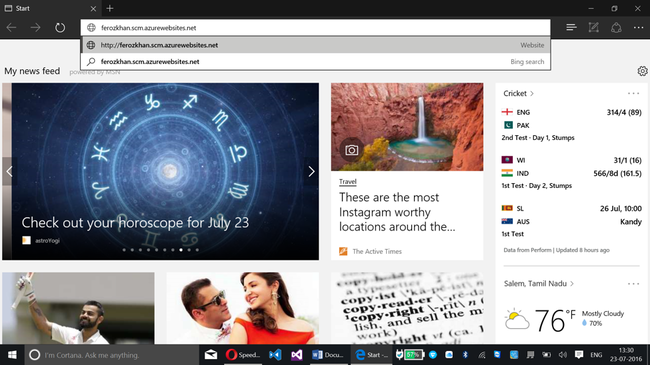The height and width of the screenshot is (365, 650).
Task: Go to next slide in horoscope carousel
Action: pyautogui.click(x=311, y=171)
